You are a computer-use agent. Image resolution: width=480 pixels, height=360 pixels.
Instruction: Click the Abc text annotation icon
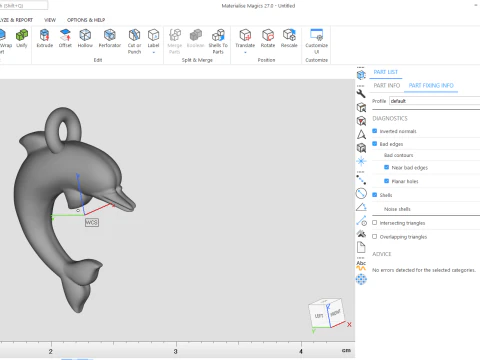pos(361,265)
